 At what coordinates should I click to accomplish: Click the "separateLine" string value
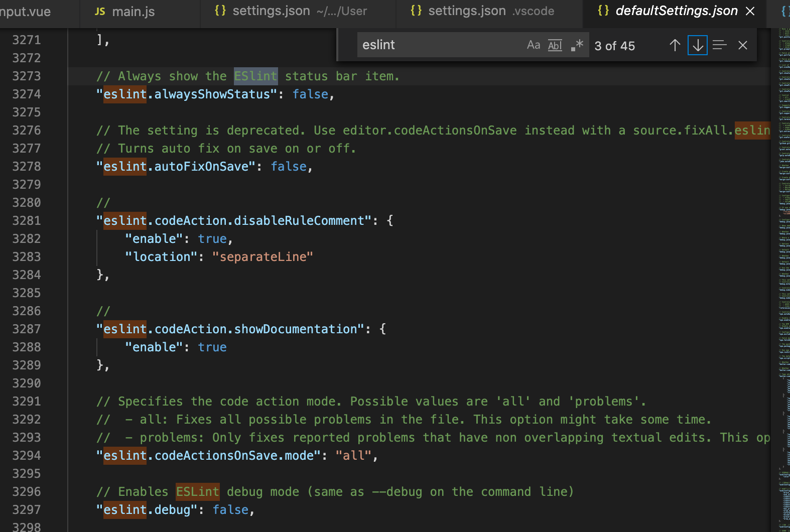[x=262, y=257]
